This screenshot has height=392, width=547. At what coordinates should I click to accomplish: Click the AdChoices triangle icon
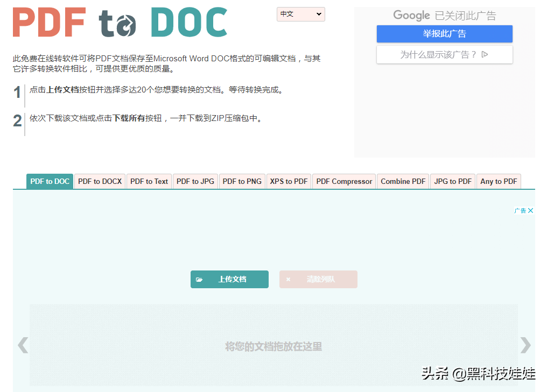point(485,54)
